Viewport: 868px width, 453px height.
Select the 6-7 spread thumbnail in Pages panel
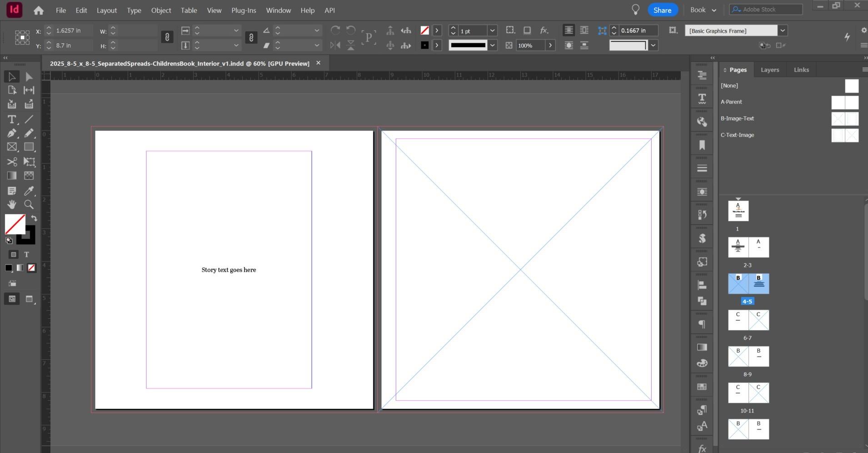[748, 320]
